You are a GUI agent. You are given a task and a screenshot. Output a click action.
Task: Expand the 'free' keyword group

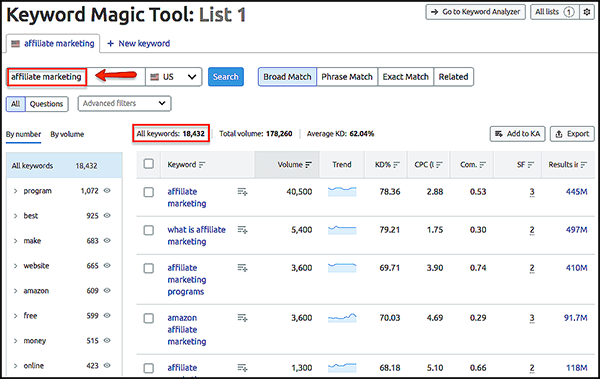(16, 315)
